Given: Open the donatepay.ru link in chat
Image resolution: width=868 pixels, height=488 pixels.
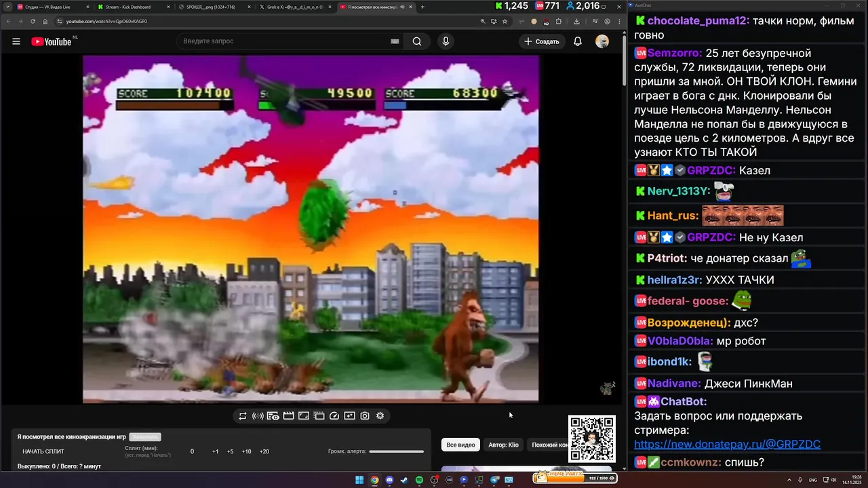Looking at the screenshot, I should (727, 445).
